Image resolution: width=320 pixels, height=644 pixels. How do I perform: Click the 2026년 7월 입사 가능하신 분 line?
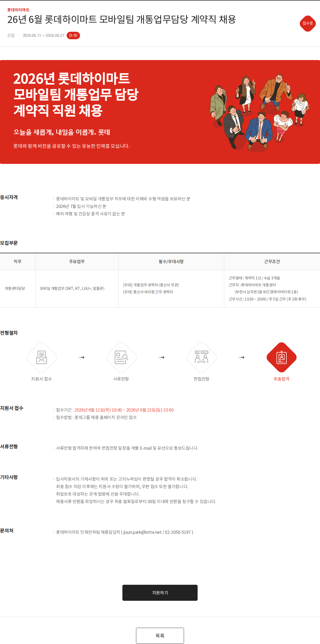(81, 206)
